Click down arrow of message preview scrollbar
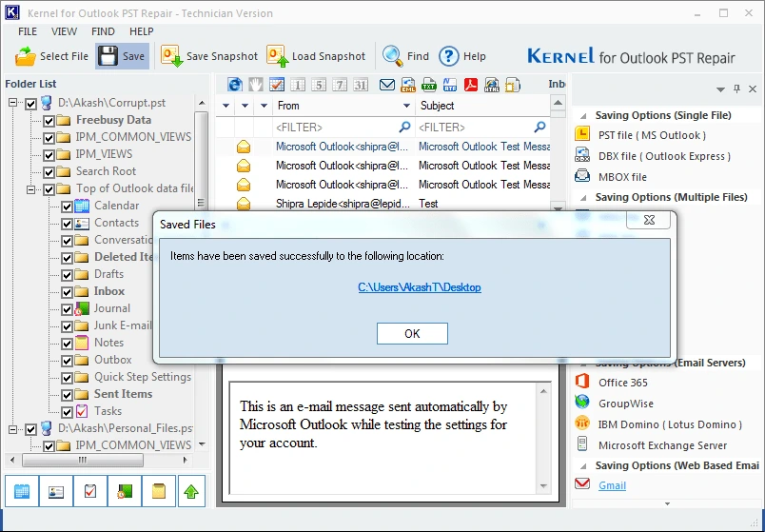This screenshot has width=765, height=532. click(543, 486)
